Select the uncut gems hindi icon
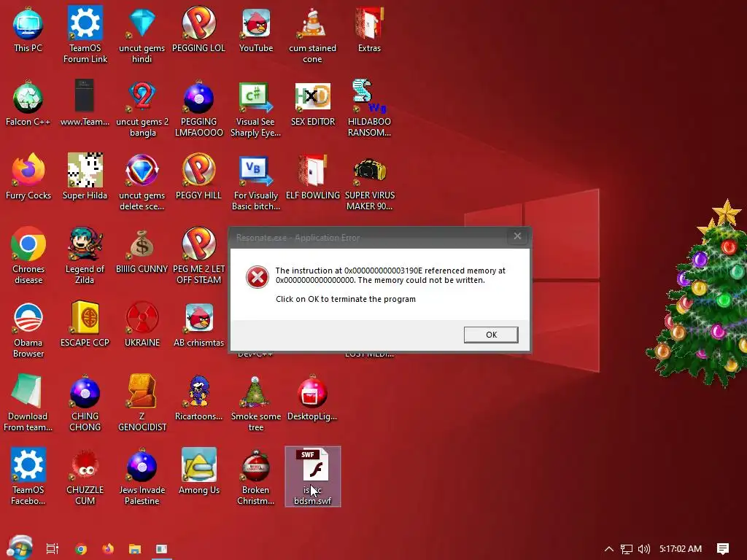The image size is (747, 560). click(142, 34)
